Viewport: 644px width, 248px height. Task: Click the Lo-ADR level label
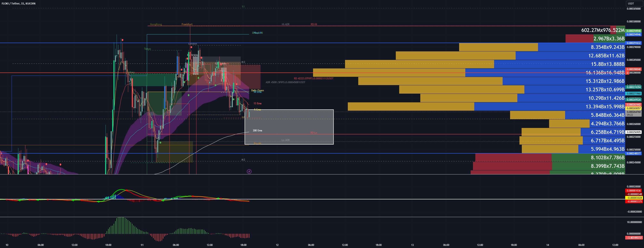tap(286, 140)
